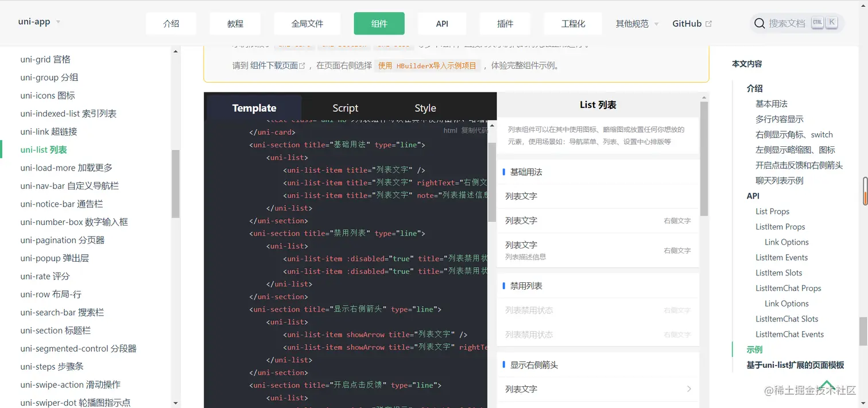Switch to the Style code tab

point(425,108)
